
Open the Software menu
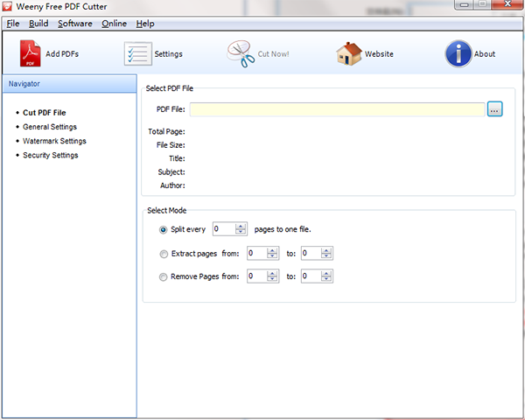tap(75, 24)
